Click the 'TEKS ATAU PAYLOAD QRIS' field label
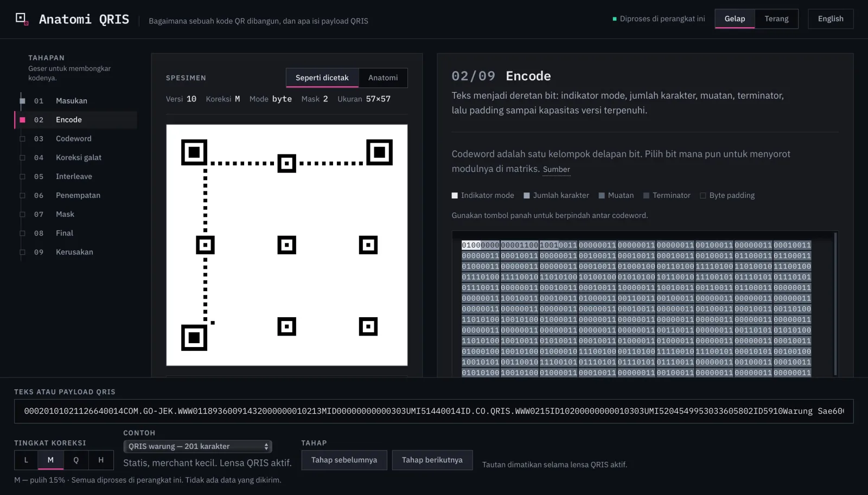This screenshot has height=495, width=868. (65, 392)
